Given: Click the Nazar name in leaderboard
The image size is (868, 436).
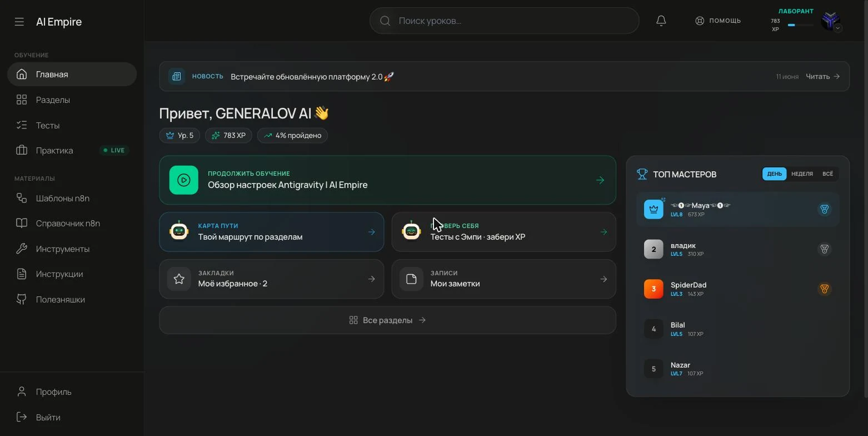Looking at the screenshot, I should tap(680, 365).
